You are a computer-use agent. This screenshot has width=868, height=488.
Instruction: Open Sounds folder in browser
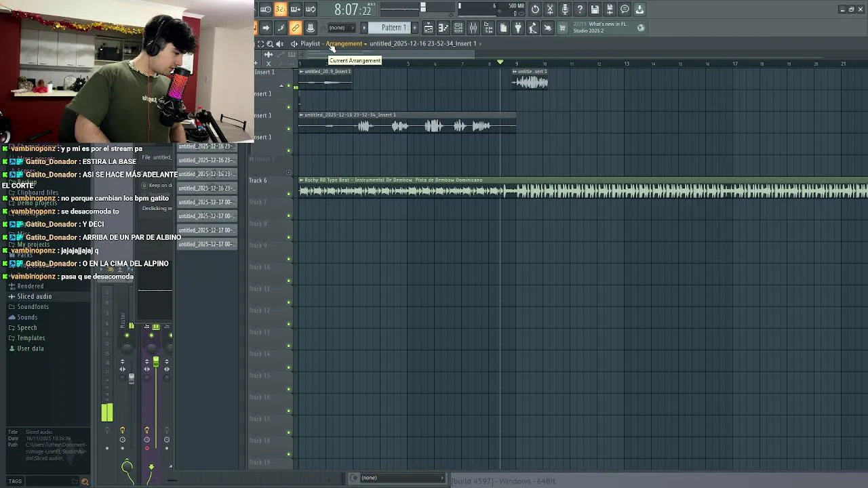(27, 317)
